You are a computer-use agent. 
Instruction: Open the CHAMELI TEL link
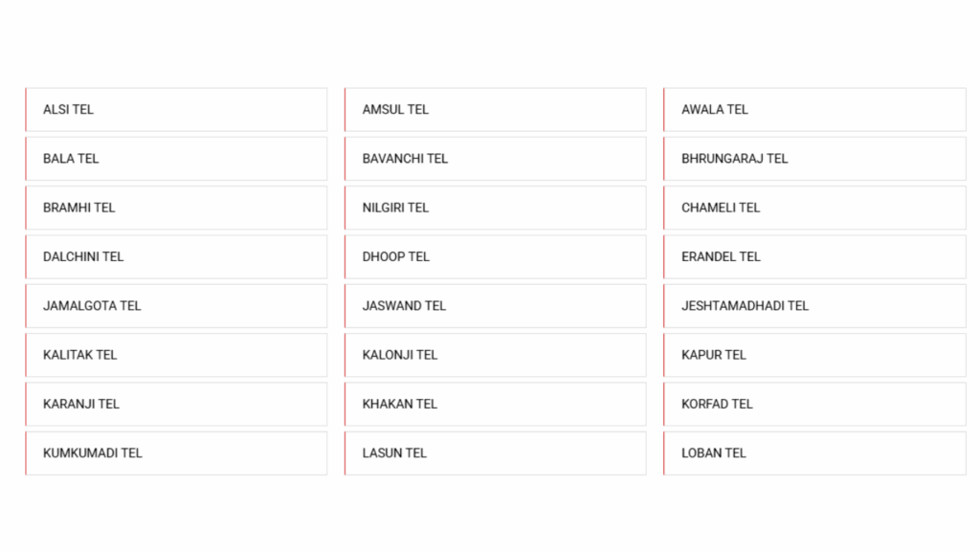click(814, 208)
